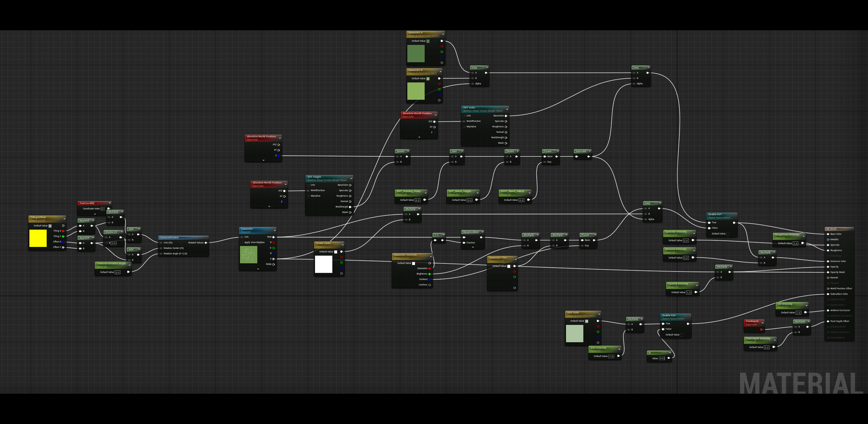Click Basecolor A Default Value color swatch
The height and width of the screenshot is (424, 868).
coord(428,41)
